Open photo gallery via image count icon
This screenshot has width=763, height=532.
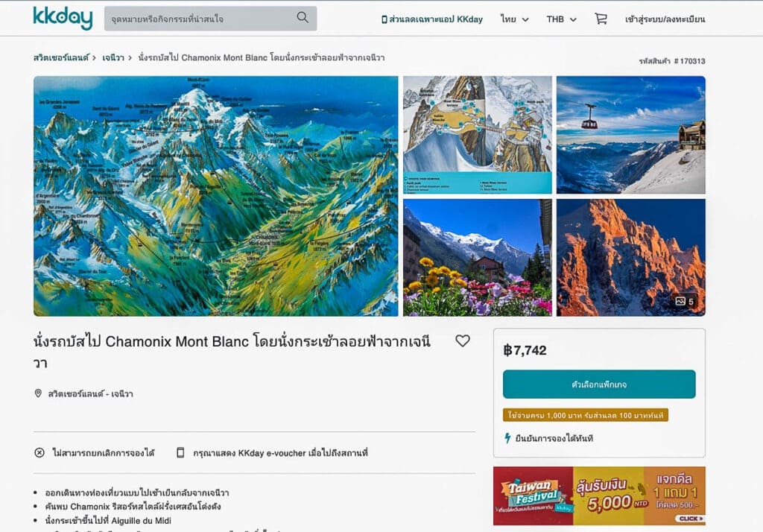coord(684,301)
